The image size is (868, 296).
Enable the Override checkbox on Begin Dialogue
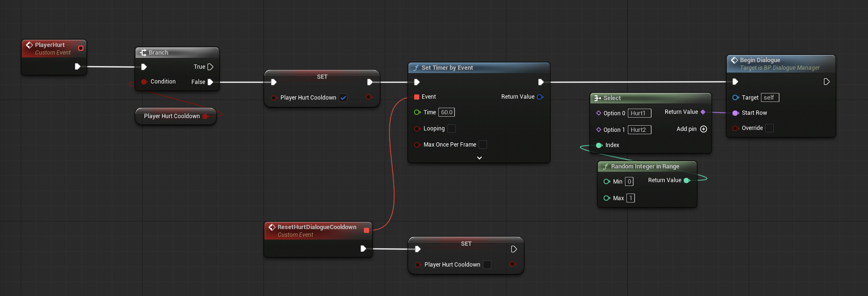pos(769,128)
